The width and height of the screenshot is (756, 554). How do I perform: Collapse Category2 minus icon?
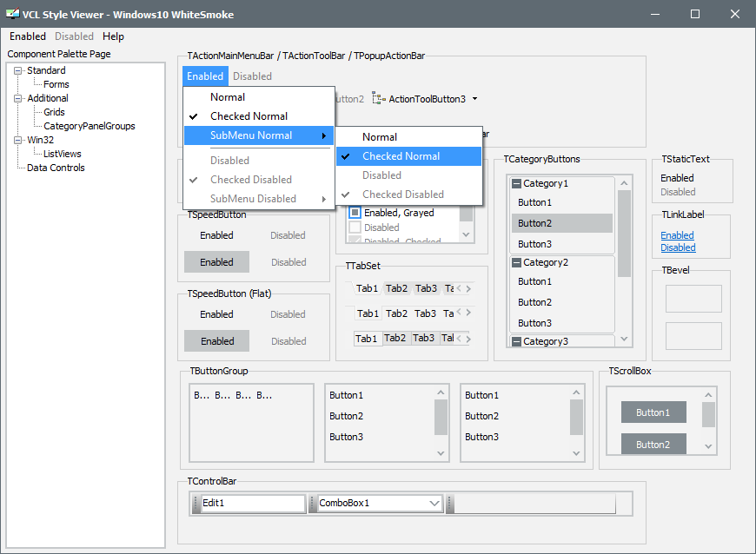click(x=516, y=262)
